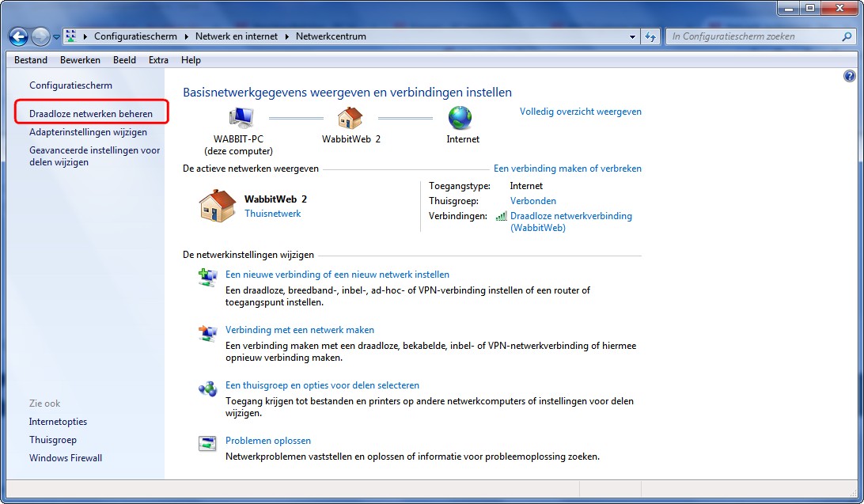Select Configuratiescherm in the breadcrumb
This screenshot has height=504, width=864.
tap(135, 36)
